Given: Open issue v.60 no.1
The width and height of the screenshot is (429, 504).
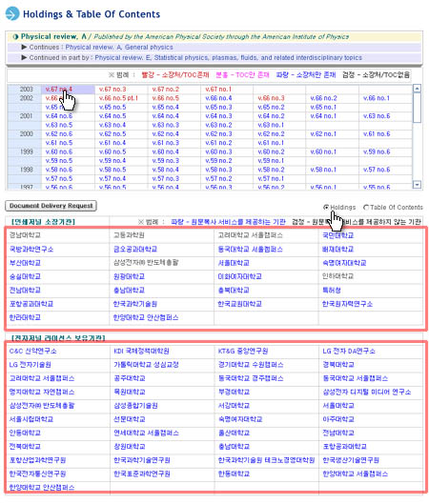Looking at the screenshot, I should point(323,151).
